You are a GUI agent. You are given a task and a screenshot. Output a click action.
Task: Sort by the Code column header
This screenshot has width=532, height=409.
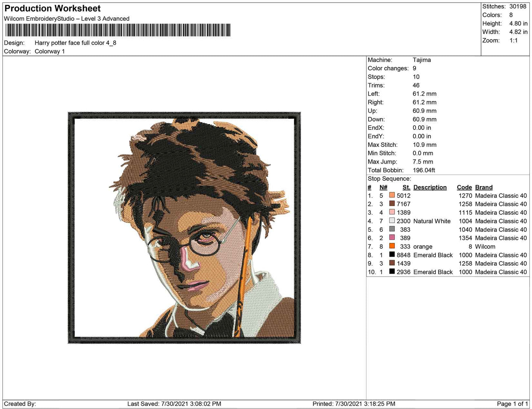pos(464,187)
